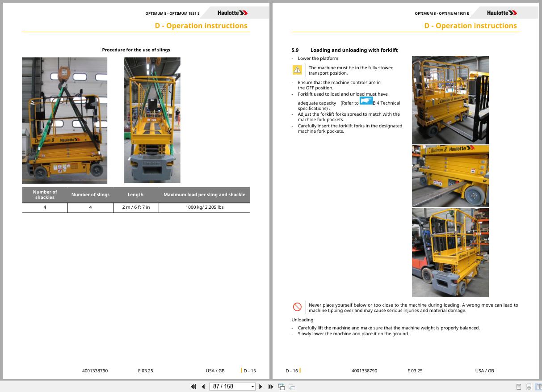Click '4001338790' in left page footer

[x=95, y=371]
